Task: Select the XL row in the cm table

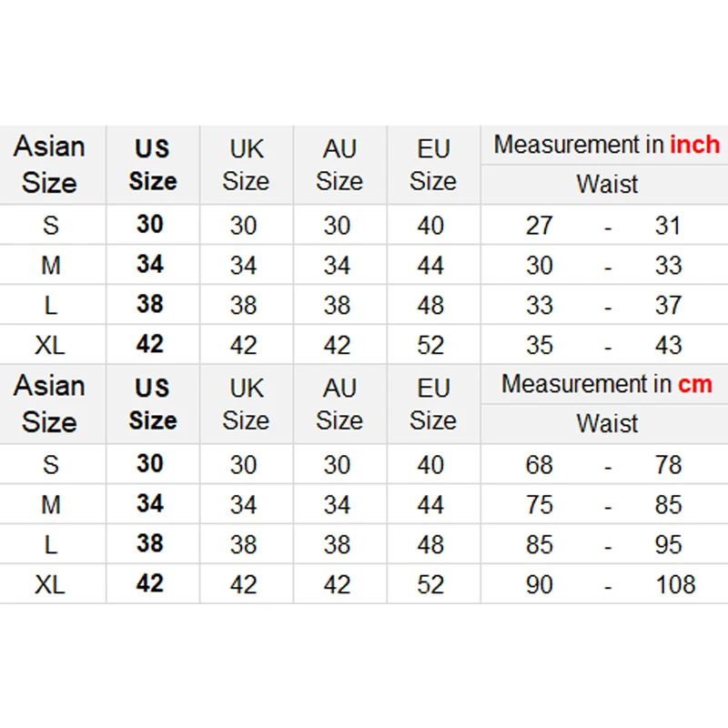Action: pyautogui.click(x=364, y=584)
